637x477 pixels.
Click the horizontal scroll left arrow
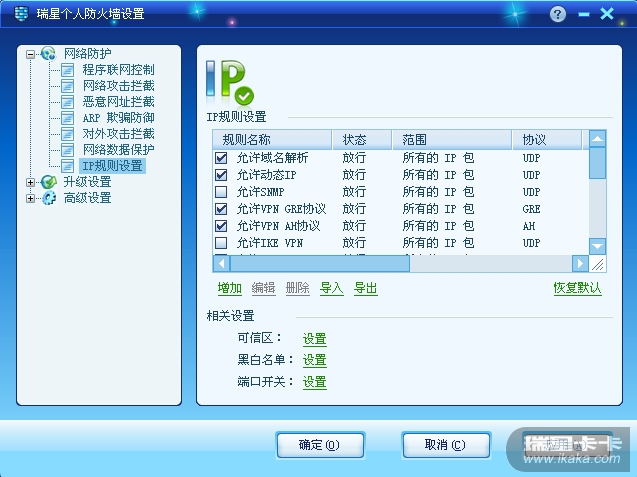point(221,264)
